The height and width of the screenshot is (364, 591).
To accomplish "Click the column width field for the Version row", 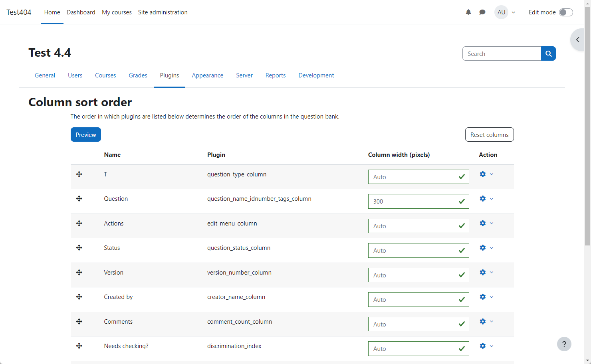I will [x=418, y=275].
